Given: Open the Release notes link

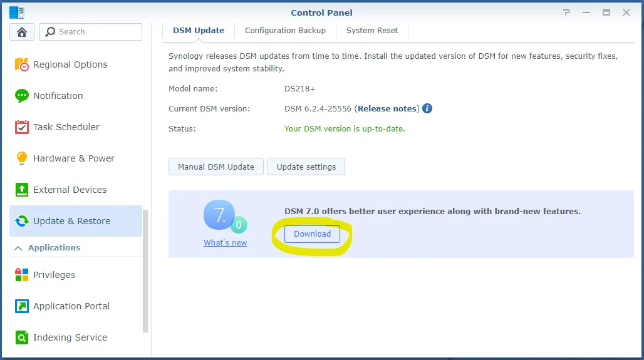Looking at the screenshot, I should click(387, 109).
